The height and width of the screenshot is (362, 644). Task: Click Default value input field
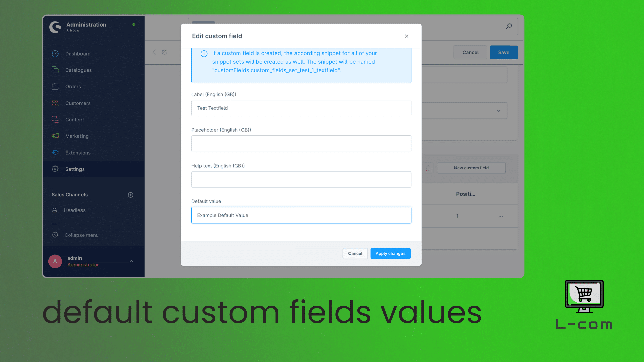301,215
